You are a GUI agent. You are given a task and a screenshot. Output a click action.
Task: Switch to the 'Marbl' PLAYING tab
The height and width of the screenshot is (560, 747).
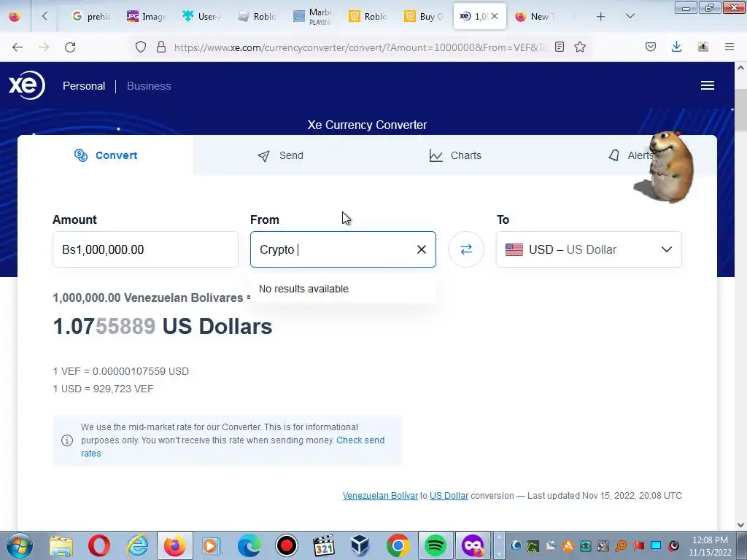coord(312,17)
